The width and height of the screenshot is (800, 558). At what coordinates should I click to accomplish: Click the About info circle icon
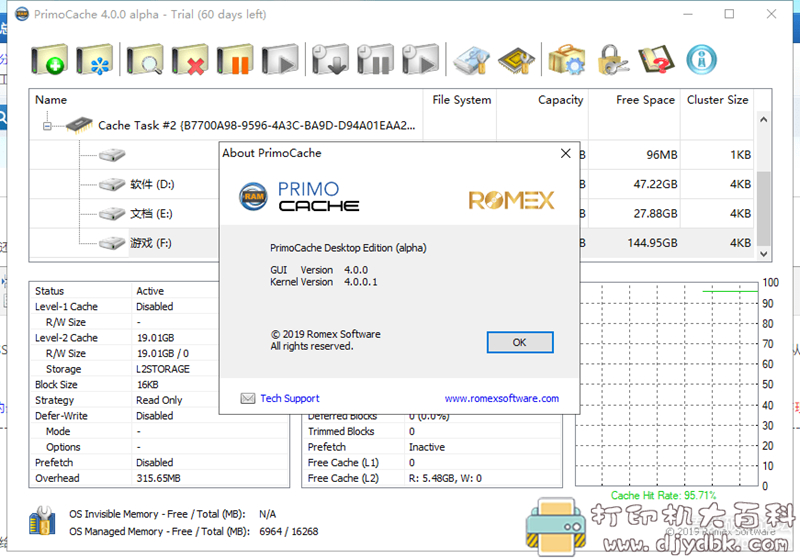(702, 60)
